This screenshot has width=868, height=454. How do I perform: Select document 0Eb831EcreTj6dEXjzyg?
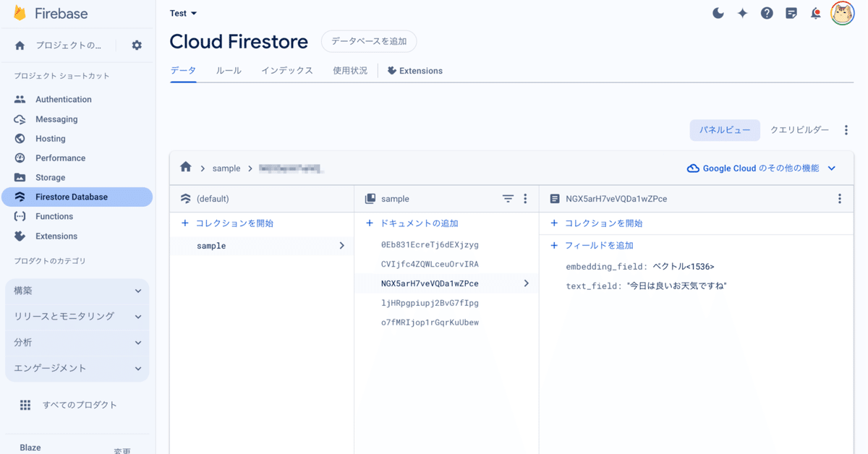pyautogui.click(x=430, y=245)
